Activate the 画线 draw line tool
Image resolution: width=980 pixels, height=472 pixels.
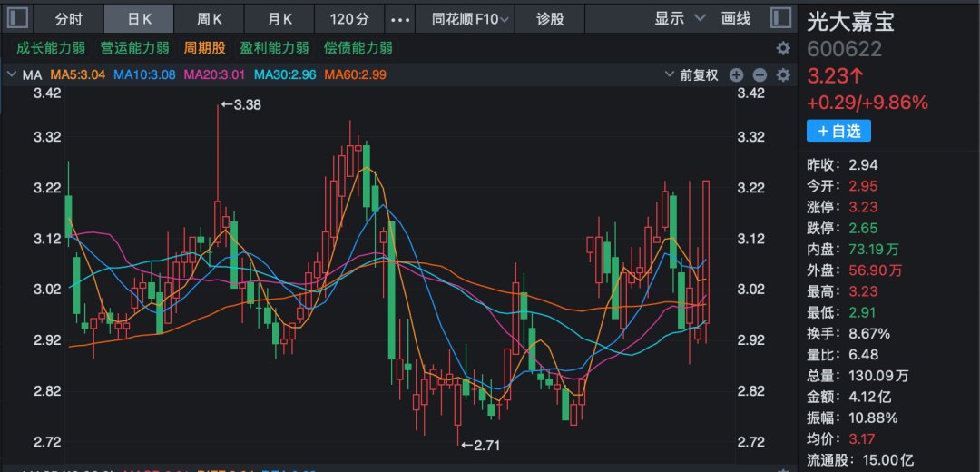[736, 18]
